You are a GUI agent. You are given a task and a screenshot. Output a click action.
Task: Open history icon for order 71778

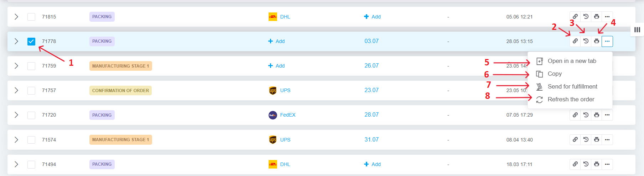coord(586,41)
